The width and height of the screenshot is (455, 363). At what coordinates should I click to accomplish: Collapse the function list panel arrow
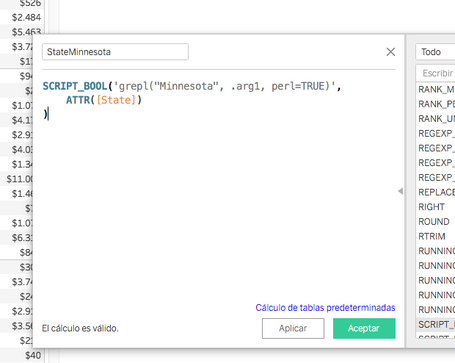(x=400, y=191)
